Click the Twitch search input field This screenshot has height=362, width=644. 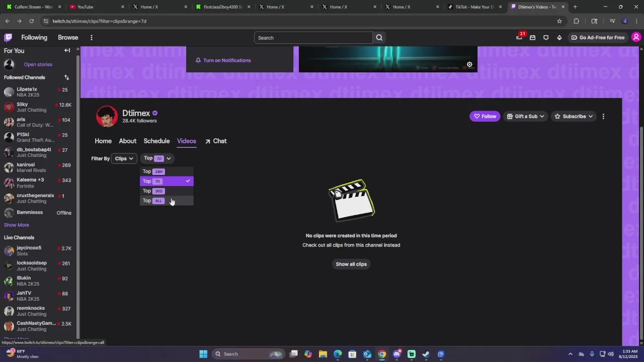(313, 38)
